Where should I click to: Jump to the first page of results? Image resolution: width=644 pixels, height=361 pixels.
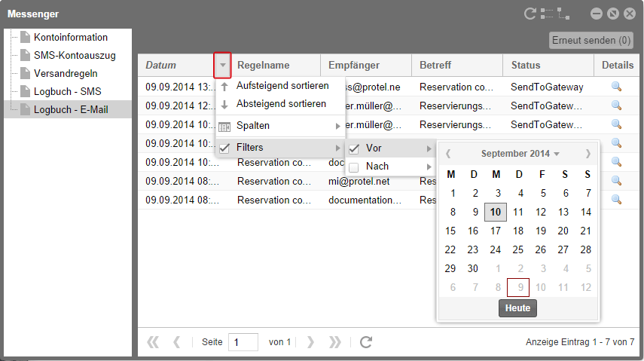(x=153, y=342)
